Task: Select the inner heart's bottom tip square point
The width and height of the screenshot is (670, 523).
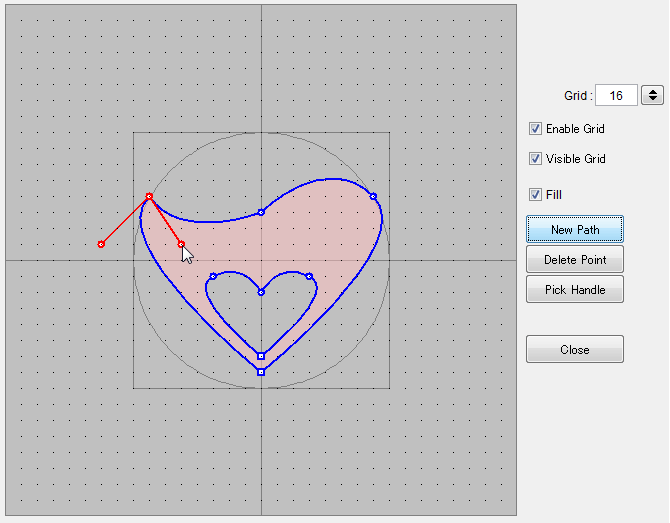Action: tap(261, 356)
